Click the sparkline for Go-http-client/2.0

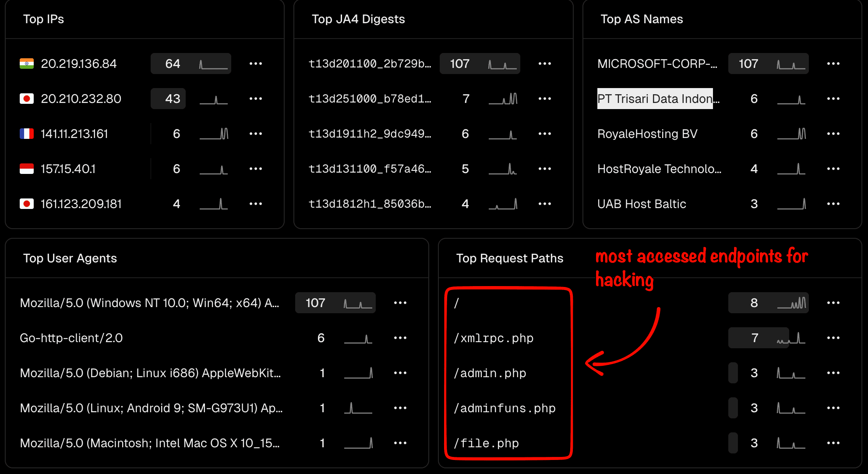[x=358, y=338]
